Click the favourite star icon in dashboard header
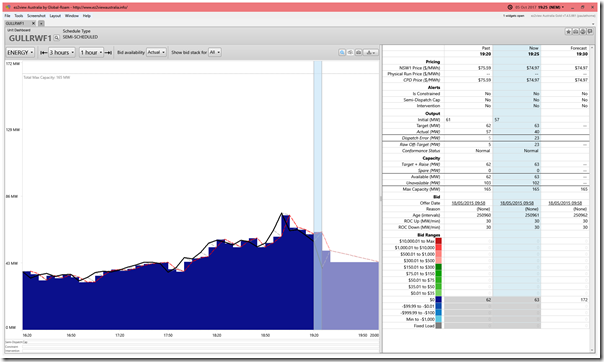The image size is (604, 362). pyautogui.click(x=568, y=32)
